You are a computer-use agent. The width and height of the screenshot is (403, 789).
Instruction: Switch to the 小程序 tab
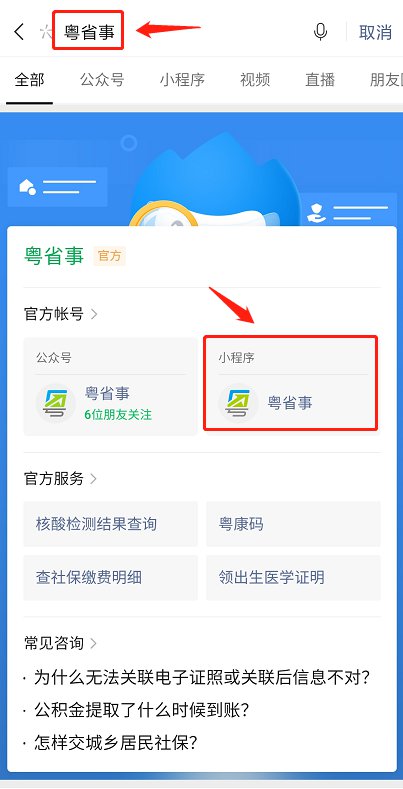[182, 80]
